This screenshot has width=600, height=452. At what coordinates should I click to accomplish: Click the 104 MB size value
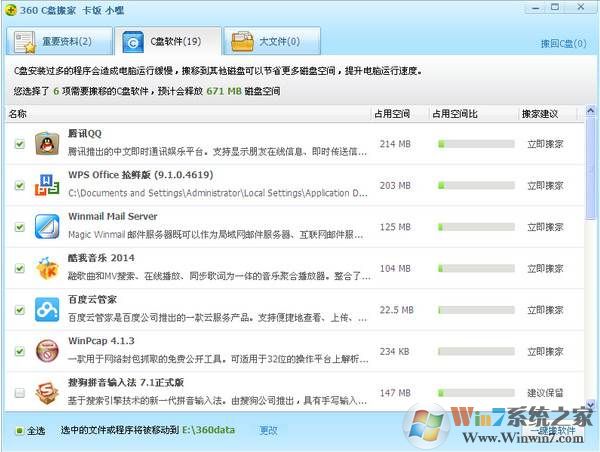[x=395, y=269]
